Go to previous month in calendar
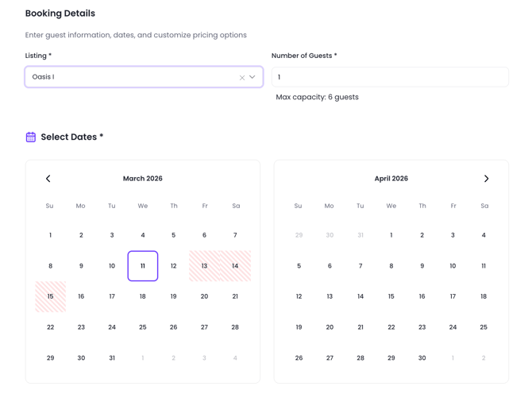Screen dimensions: 532x398 (48, 179)
